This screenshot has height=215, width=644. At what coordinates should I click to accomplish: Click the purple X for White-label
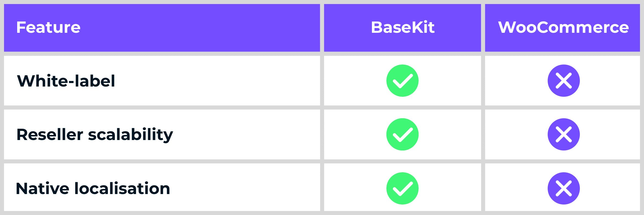[563, 81]
